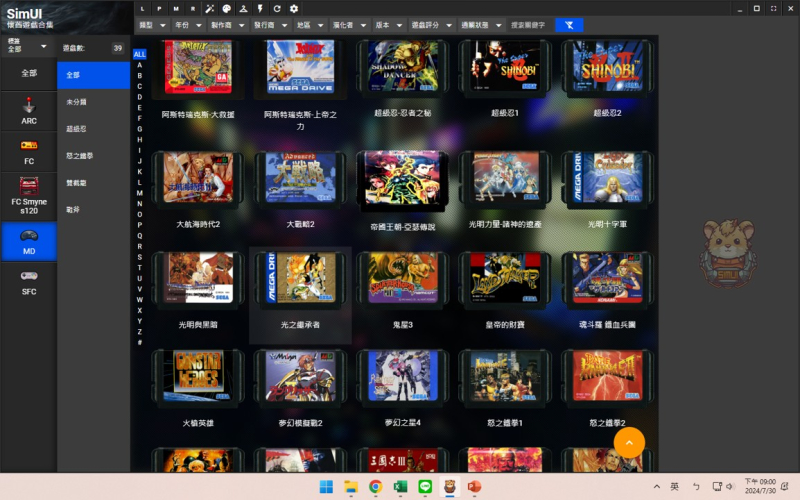800x500 pixels.
Task: Open 夢幻之星4 game cover
Action: [x=403, y=378]
